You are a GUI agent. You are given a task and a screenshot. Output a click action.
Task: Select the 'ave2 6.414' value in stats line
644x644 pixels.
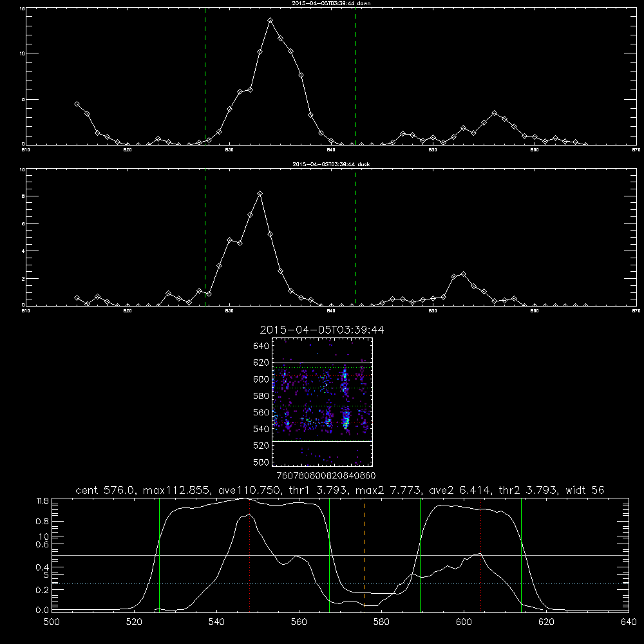point(460,490)
